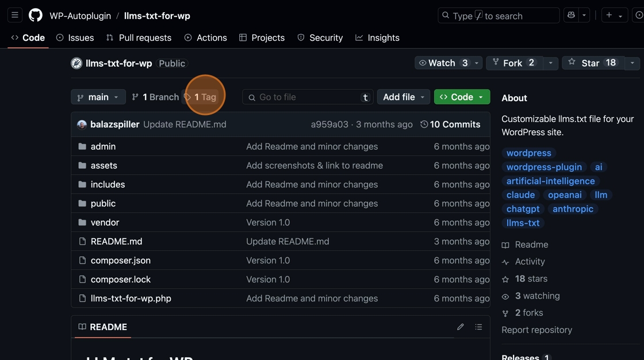Open WP-Autoplugin organization link
This screenshot has width=644, height=360.
coord(80,16)
